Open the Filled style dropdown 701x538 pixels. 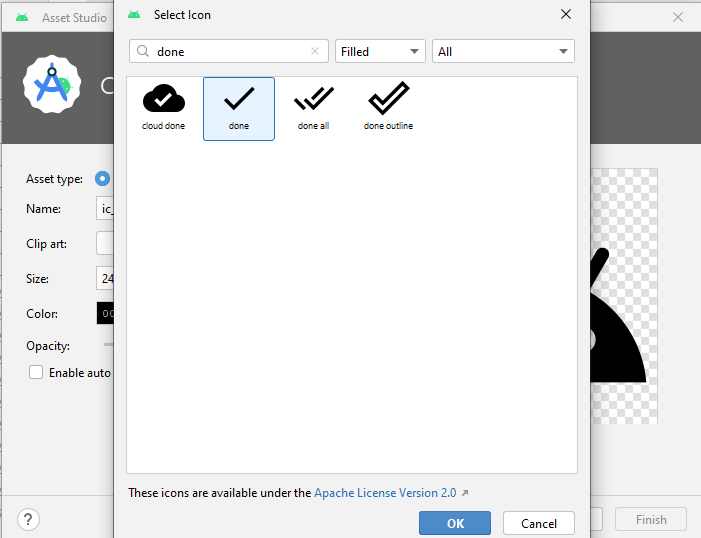tap(380, 52)
